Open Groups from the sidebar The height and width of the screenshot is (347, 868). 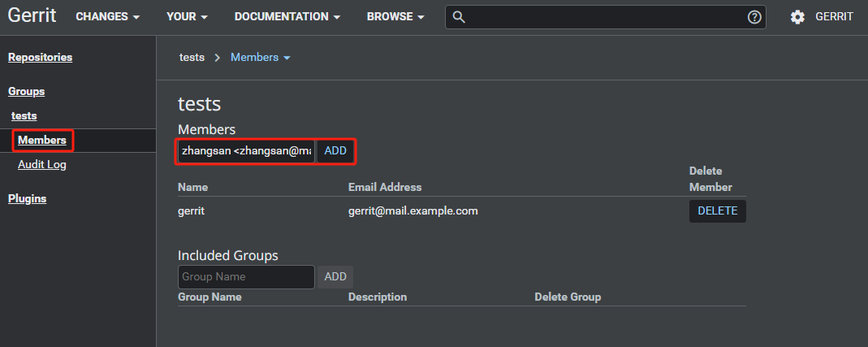tap(26, 92)
